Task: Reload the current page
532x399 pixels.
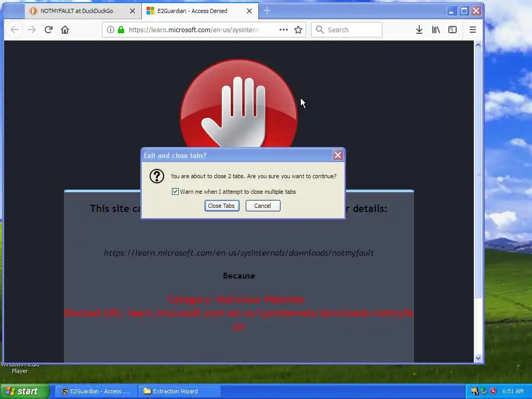Action: [x=48, y=30]
